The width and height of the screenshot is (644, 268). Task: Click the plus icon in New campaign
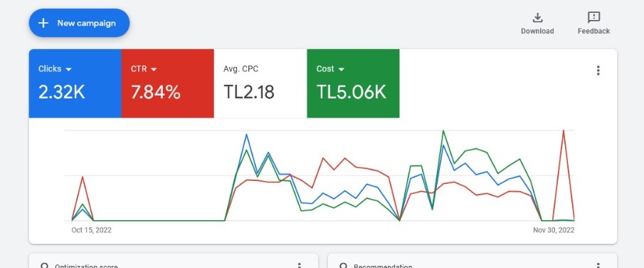point(43,23)
